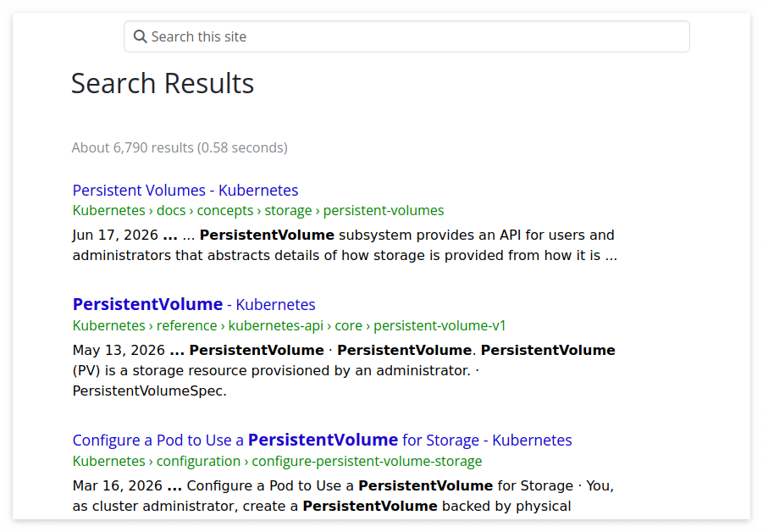This screenshot has height=532, width=763.
Task: Click the magnifying glass search icon
Action: (140, 36)
